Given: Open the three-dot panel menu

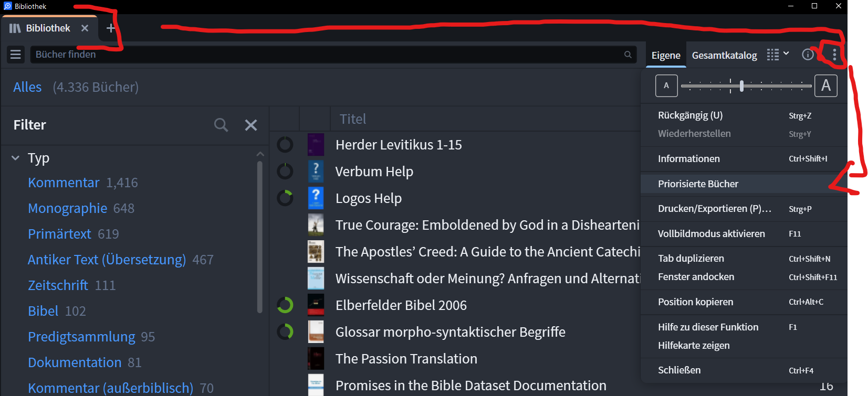Looking at the screenshot, I should [x=834, y=55].
